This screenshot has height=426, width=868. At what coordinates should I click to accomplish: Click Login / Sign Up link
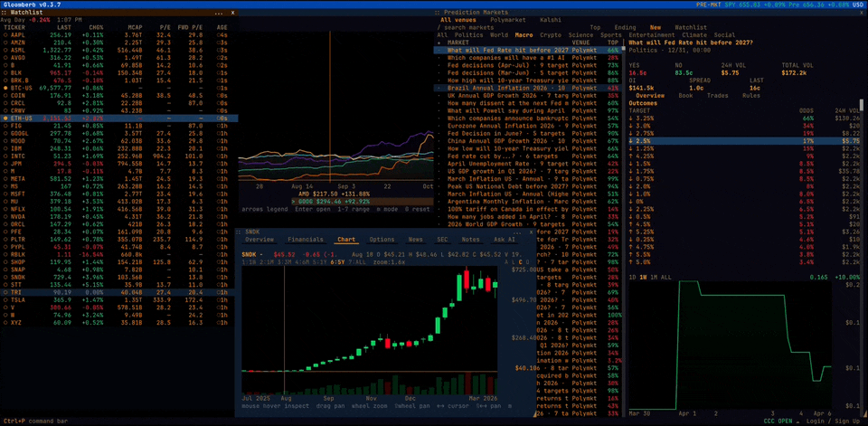[x=834, y=421]
